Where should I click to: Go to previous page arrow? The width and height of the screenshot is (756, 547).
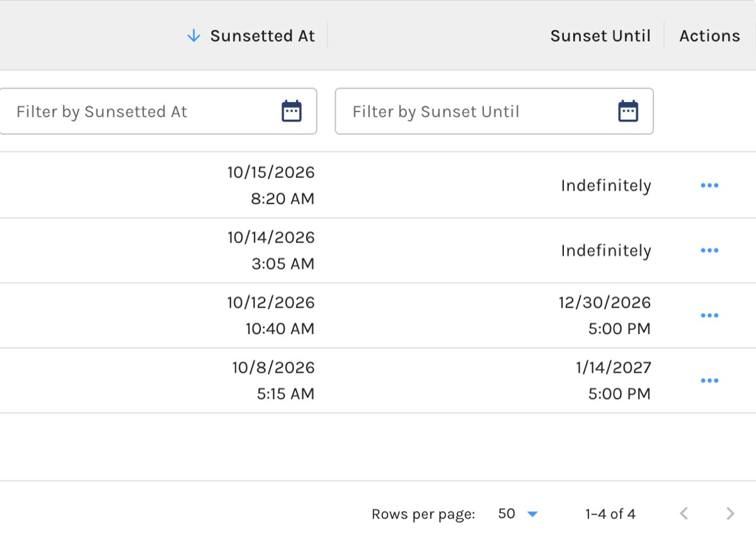(684, 514)
